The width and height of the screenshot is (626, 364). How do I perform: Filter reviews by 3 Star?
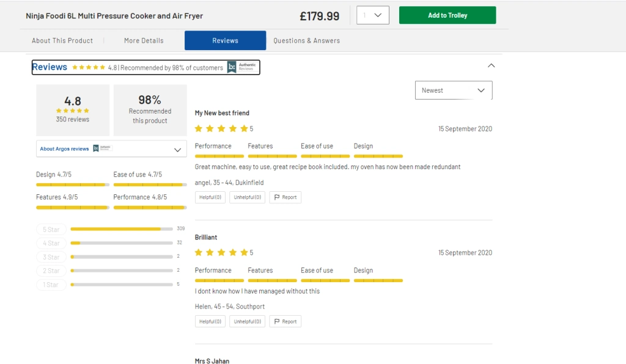(51, 257)
